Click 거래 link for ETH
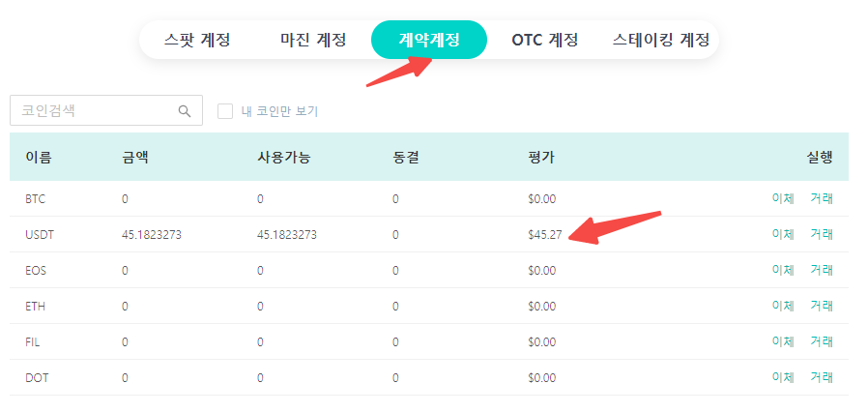 point(822,306)
